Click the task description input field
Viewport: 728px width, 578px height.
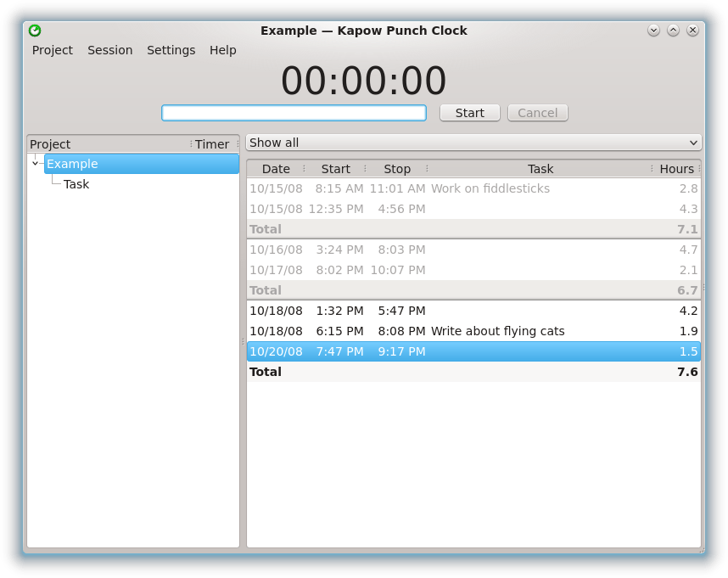coord(294,113)
